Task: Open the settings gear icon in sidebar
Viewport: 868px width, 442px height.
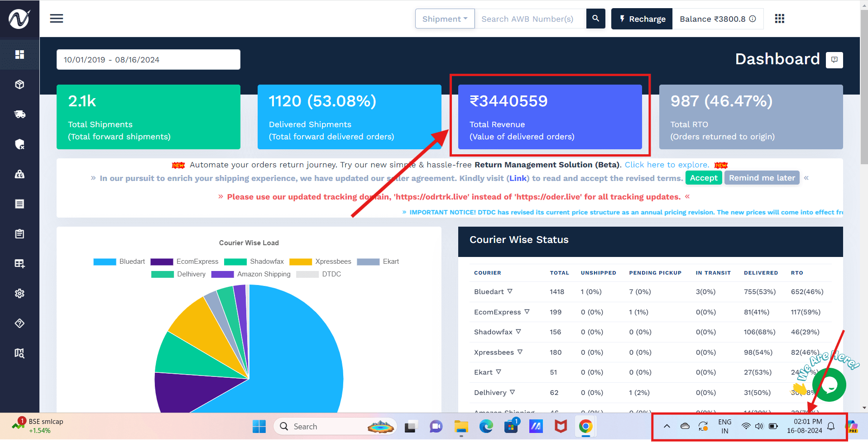Action: (19, 294)
